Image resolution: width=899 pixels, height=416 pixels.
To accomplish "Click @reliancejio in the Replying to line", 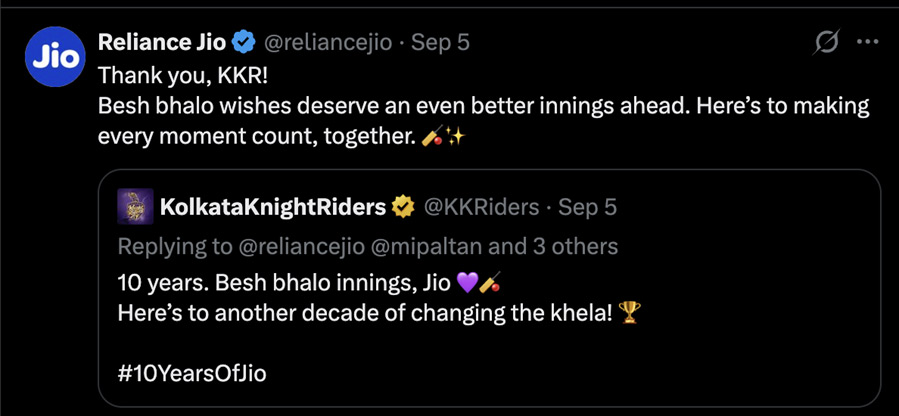I will point(299,247).
